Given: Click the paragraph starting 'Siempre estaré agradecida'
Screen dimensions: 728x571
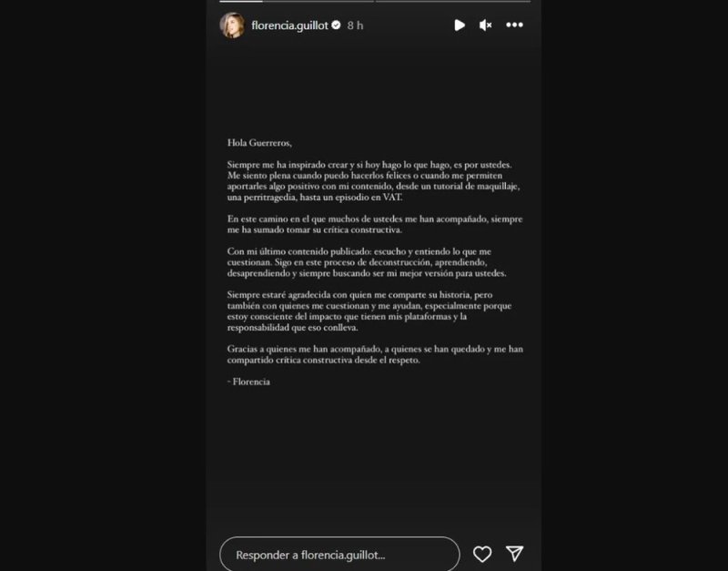Looking at the screenshot, I should coord(369,311).
